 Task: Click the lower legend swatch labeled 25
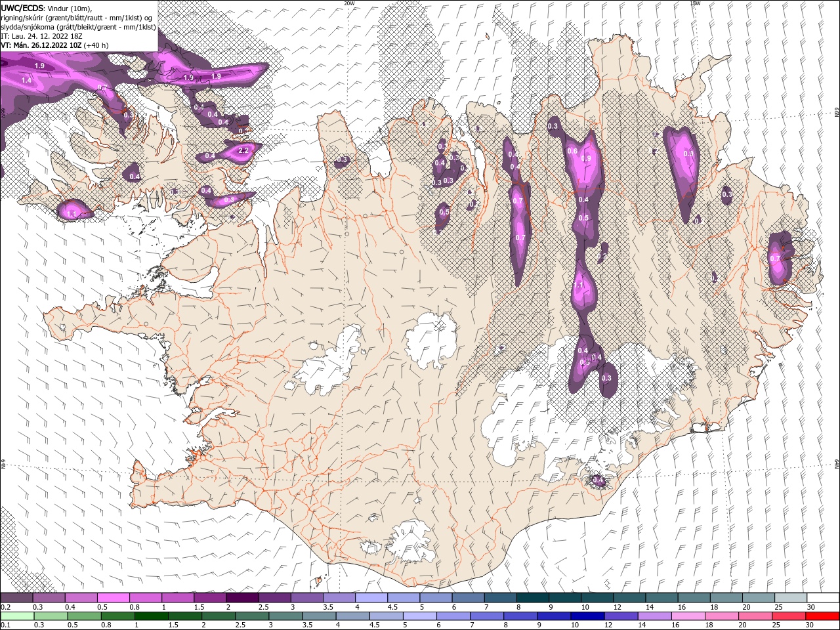pyautogui.click(x=789, y=616)
